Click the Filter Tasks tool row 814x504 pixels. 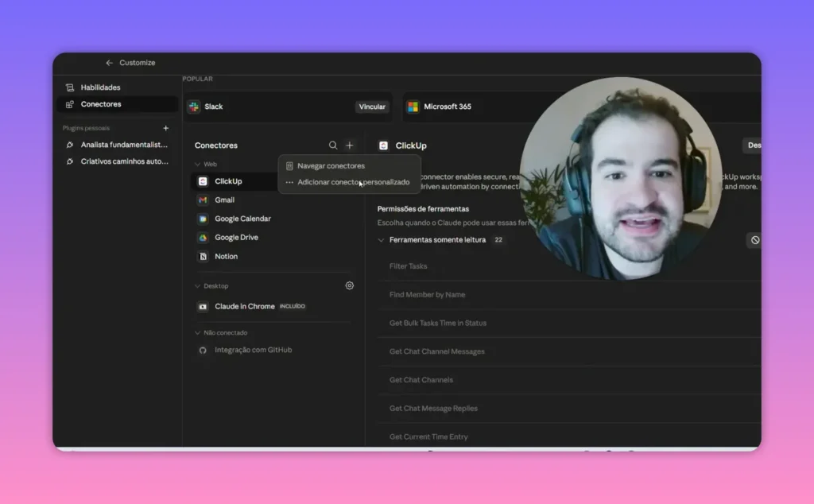(569, 266)
